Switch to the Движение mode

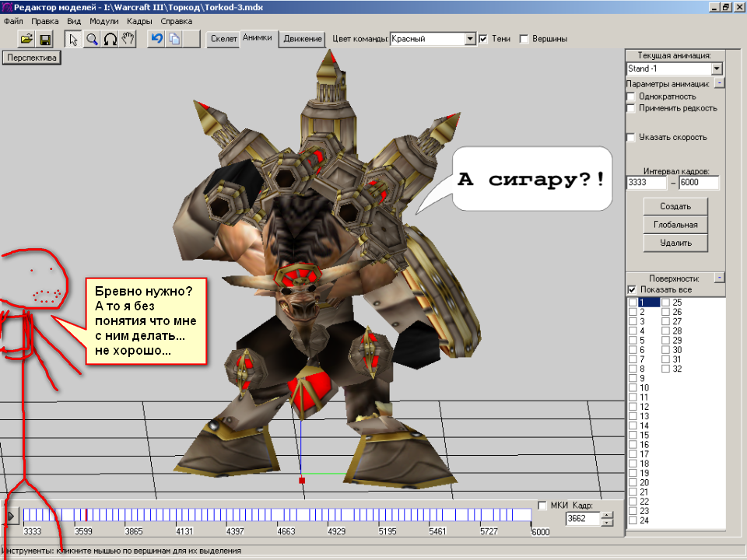click(x=303, y=39)
